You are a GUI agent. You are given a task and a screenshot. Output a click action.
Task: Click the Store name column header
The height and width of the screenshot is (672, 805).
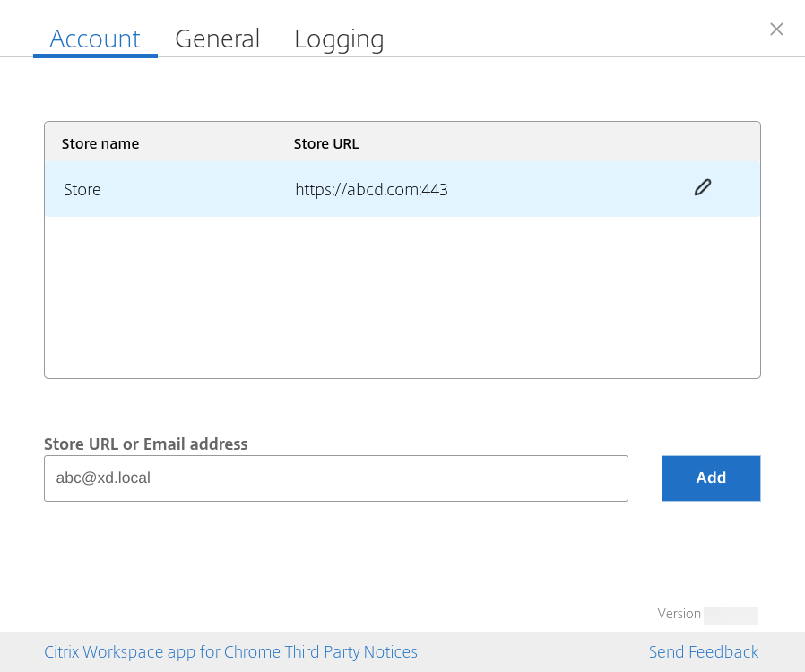(100, 143)
